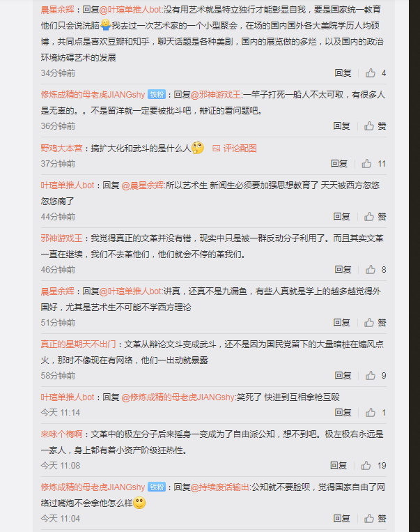Like 来咏个梅啊's comment with 19 likes

point(373,465)
